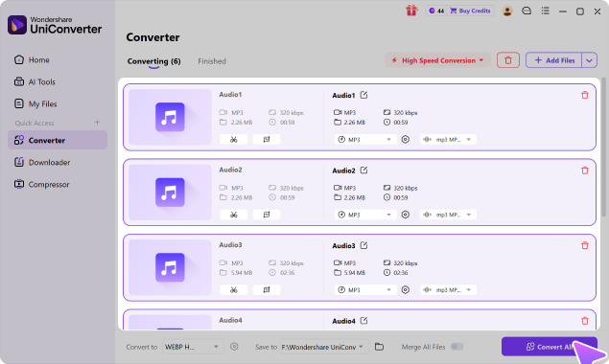Delete all files with top trash button
The height and width of the screenshot is (364, 609).
[x=508, y=60]
